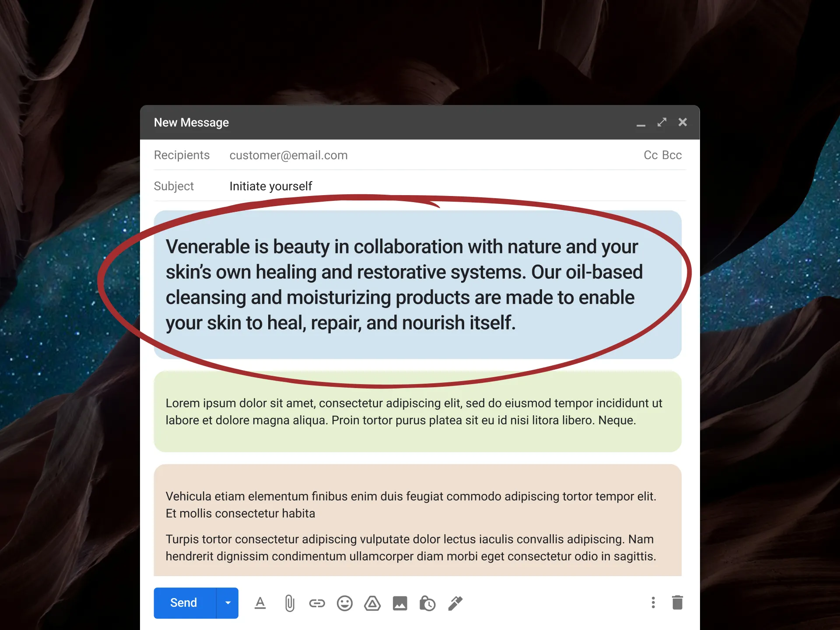Discard the draft with the trash icon

point(678,602)
